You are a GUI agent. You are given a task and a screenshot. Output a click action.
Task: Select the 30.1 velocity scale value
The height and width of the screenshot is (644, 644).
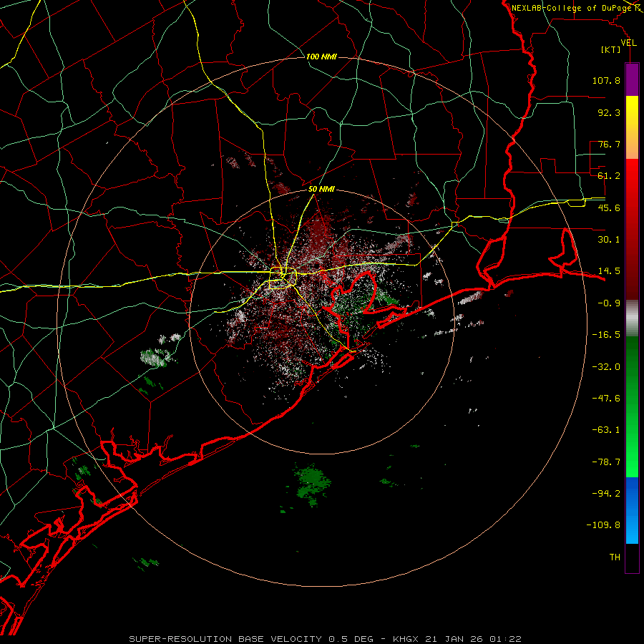(609, 240)
